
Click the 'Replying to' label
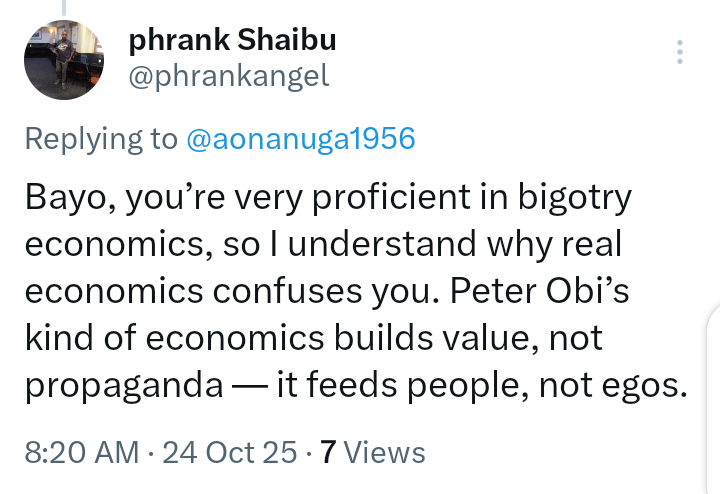(101, 138)
